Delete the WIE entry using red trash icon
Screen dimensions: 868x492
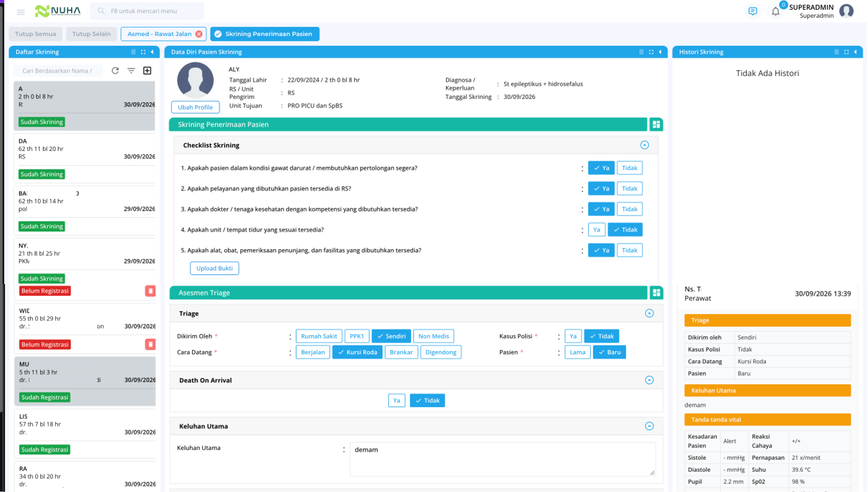[150, 344]
